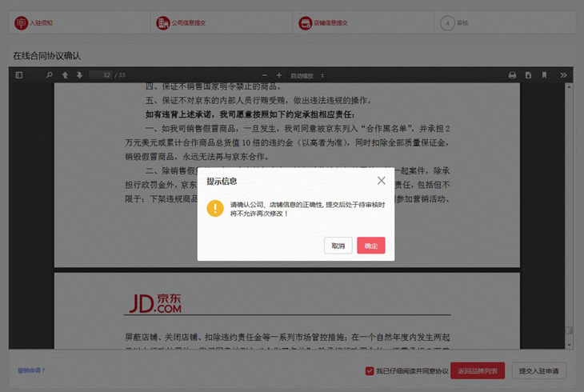Click the 提交入驻申请 button
Viewport: 584px width, 392px height.
tap(539, 370)
